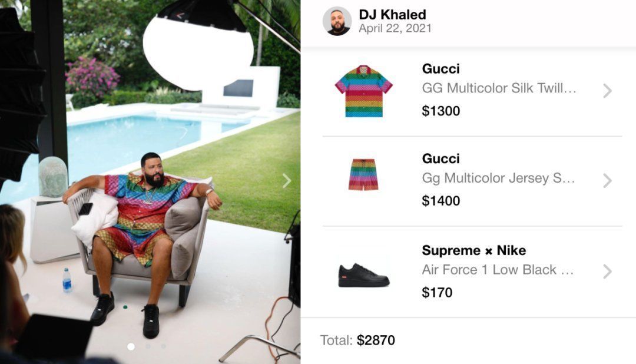The height and width of the screenshot is (364, 636).
Task: Click the Total: $2870 summary
Action: pos(357,340)
